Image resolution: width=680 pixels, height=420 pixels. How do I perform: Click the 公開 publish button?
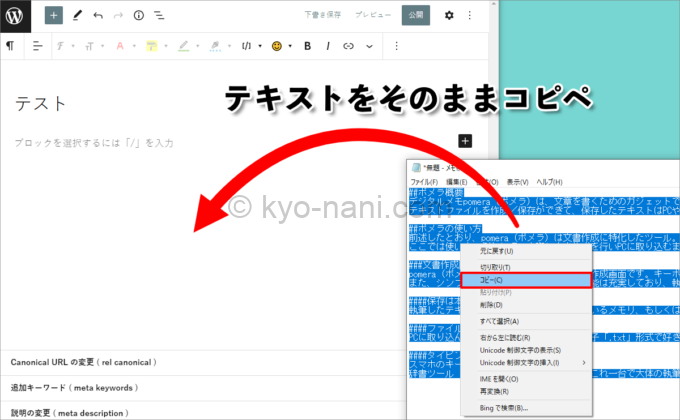415,15
